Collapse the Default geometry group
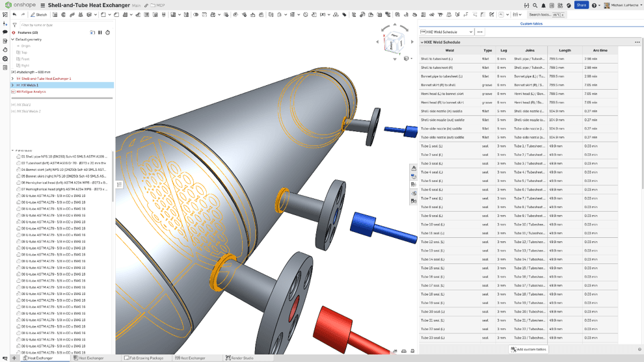 click(13, 40)
